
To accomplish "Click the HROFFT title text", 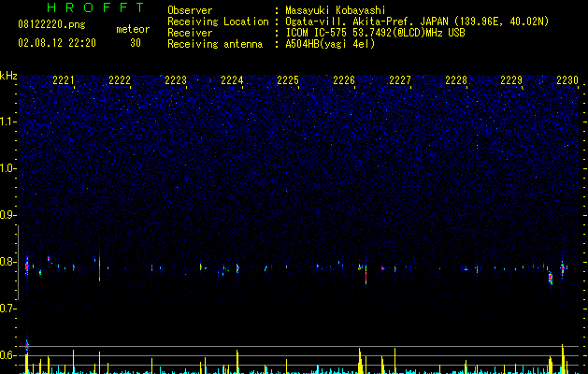I will tap(96, 7).
